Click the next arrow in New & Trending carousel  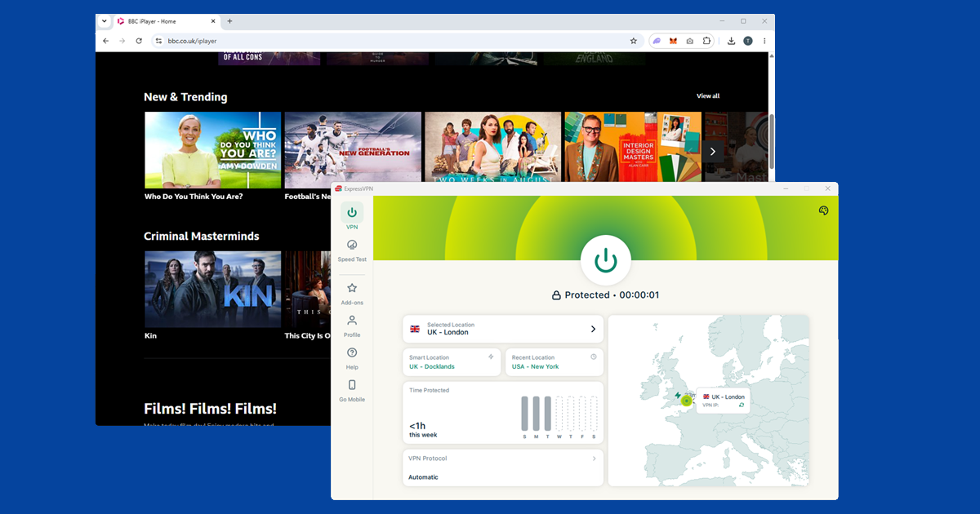(713, 151)
